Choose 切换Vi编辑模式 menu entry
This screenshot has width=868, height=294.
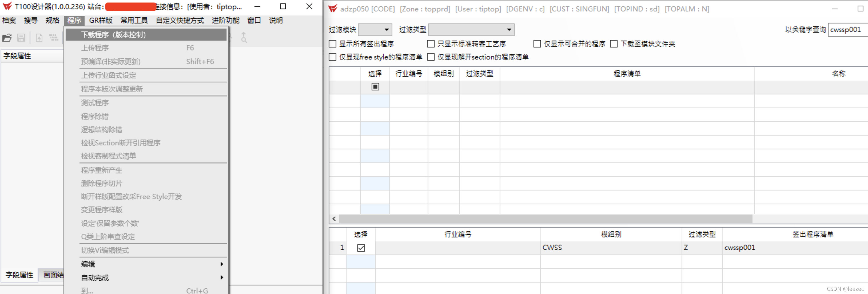click(146, 250)
